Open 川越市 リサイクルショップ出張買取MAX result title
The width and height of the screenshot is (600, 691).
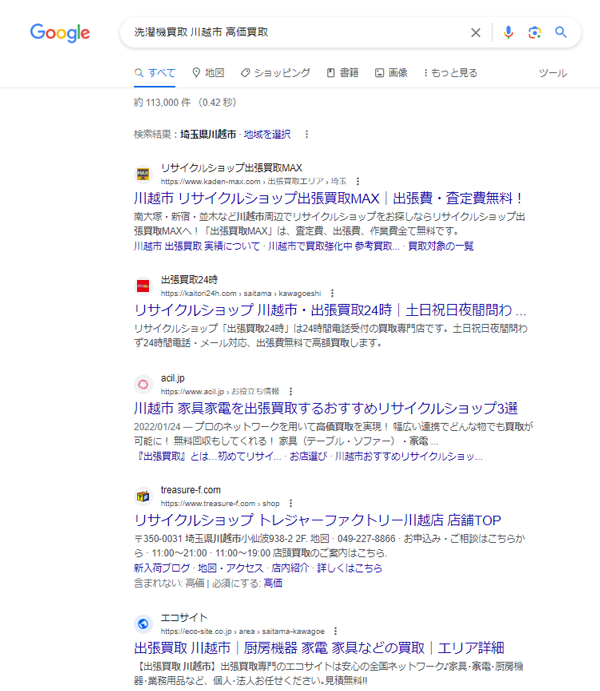pos(329,198)
